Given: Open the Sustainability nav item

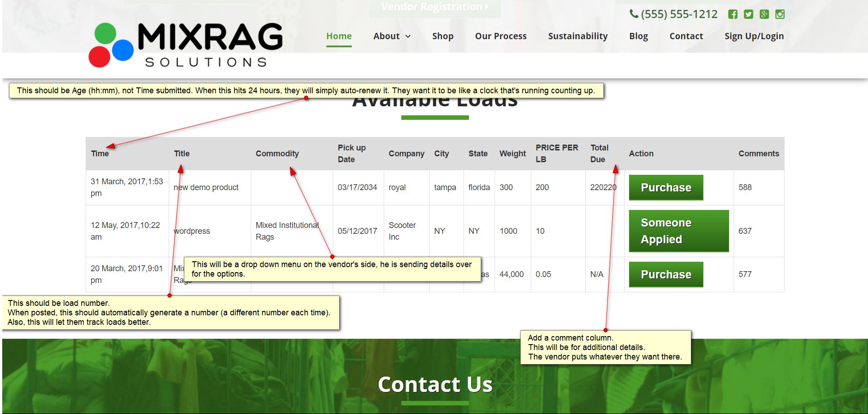Looking at the screenshot, I should [578, 36].
